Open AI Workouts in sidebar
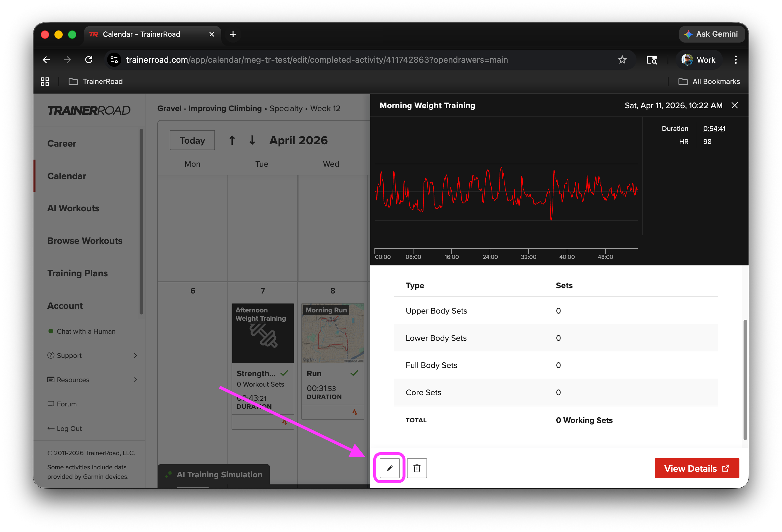The width and height of the screenshot is (782, 532). (73, 208)
